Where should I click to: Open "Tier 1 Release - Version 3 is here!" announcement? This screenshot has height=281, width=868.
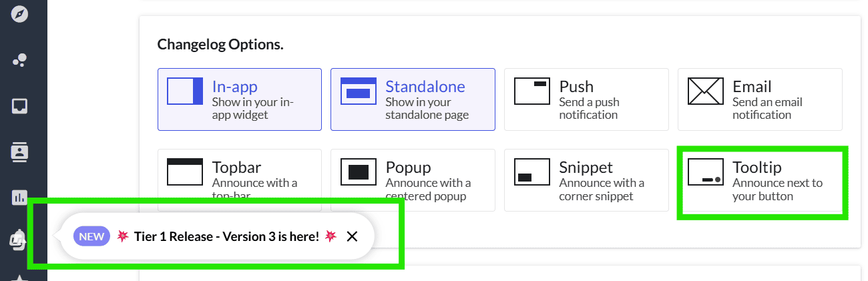(226, 236)
